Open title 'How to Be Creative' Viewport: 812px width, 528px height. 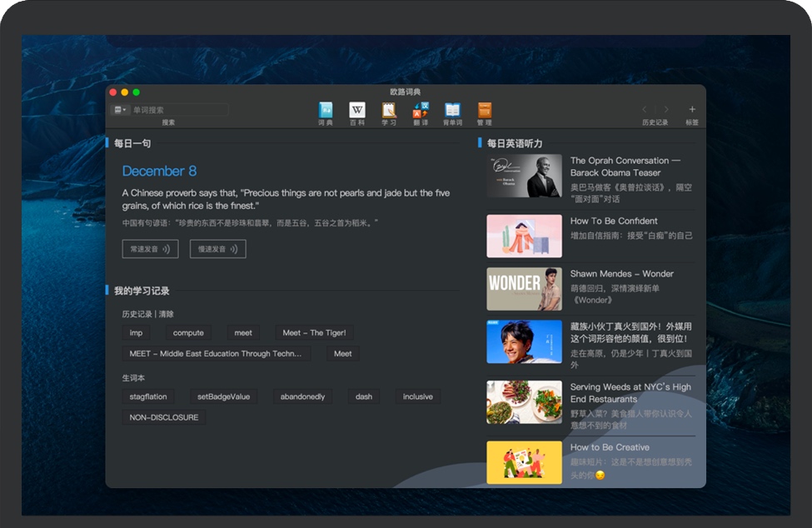coord(610,447)
